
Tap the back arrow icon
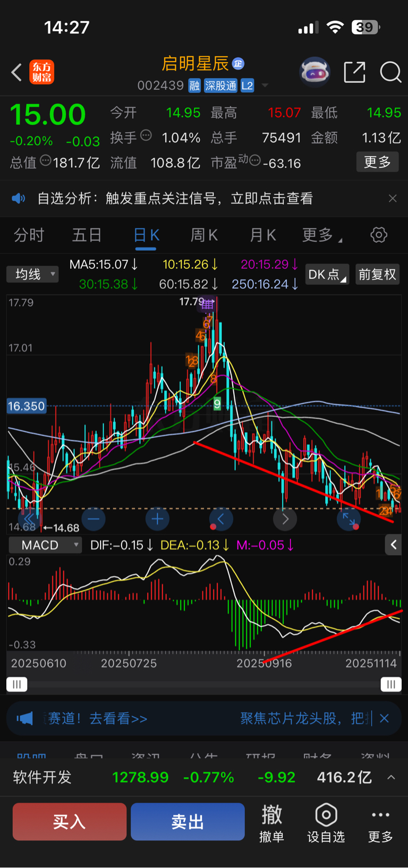pos(16,72)
